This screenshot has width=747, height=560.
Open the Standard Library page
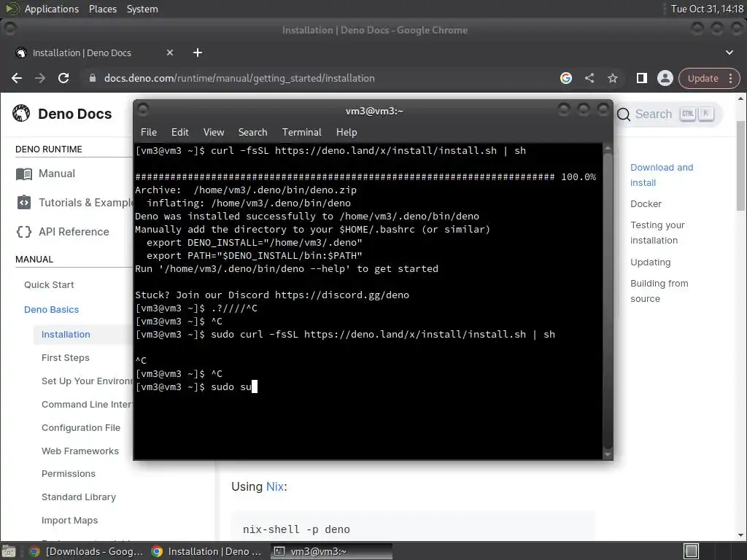[79, 497]
